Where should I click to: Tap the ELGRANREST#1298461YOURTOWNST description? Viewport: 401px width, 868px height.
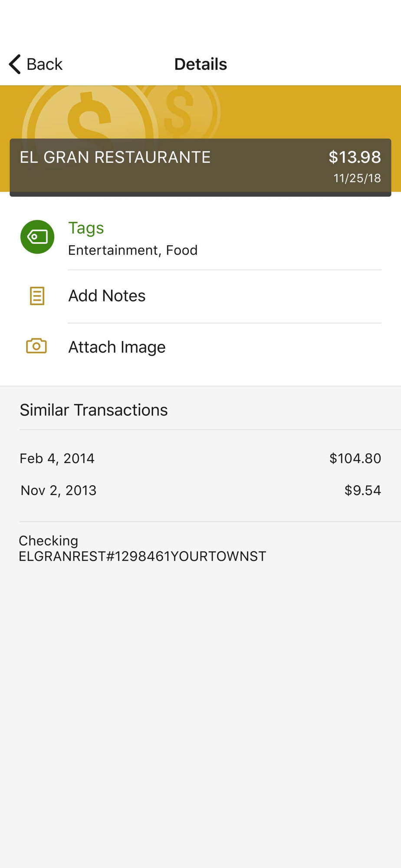tap(142, 556)
